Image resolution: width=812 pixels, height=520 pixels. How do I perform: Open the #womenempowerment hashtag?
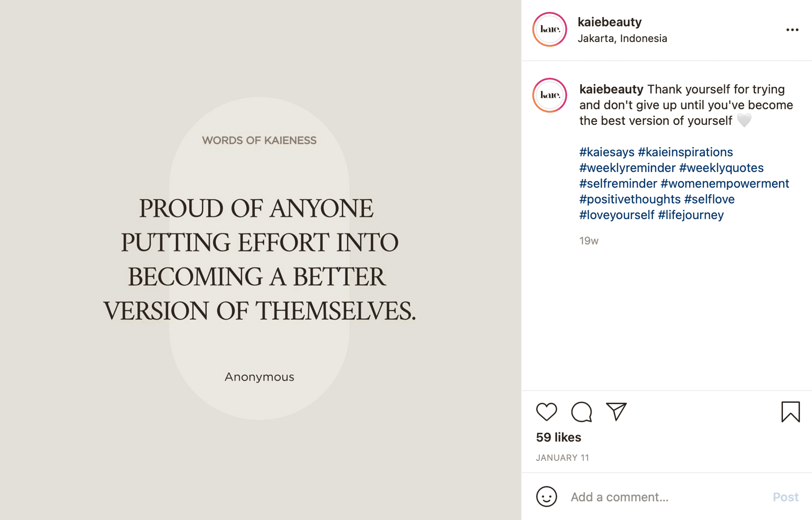[725, 183]
